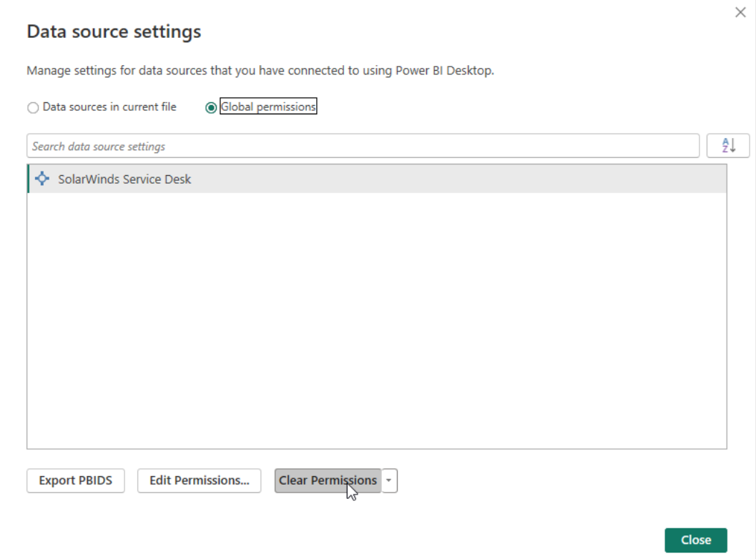Expand additional Clear Permissions options
Viewport: 756px width, 559px height.
[388, 480]
